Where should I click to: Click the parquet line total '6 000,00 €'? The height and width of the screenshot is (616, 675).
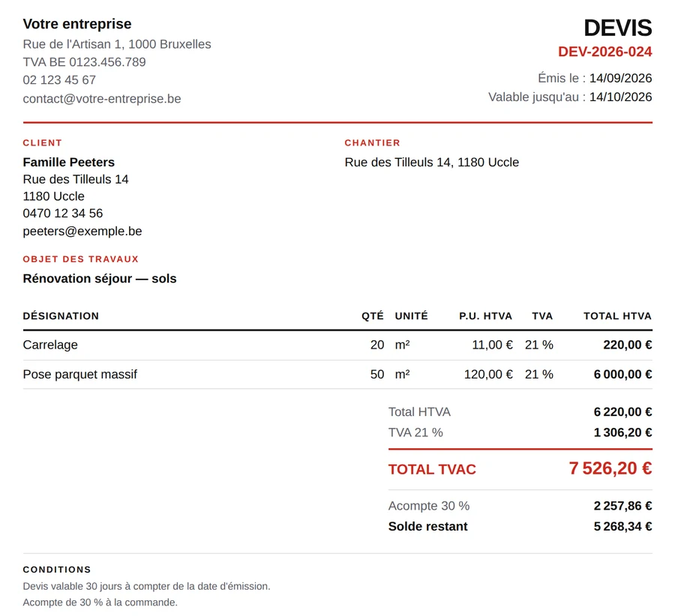[623, 375]
